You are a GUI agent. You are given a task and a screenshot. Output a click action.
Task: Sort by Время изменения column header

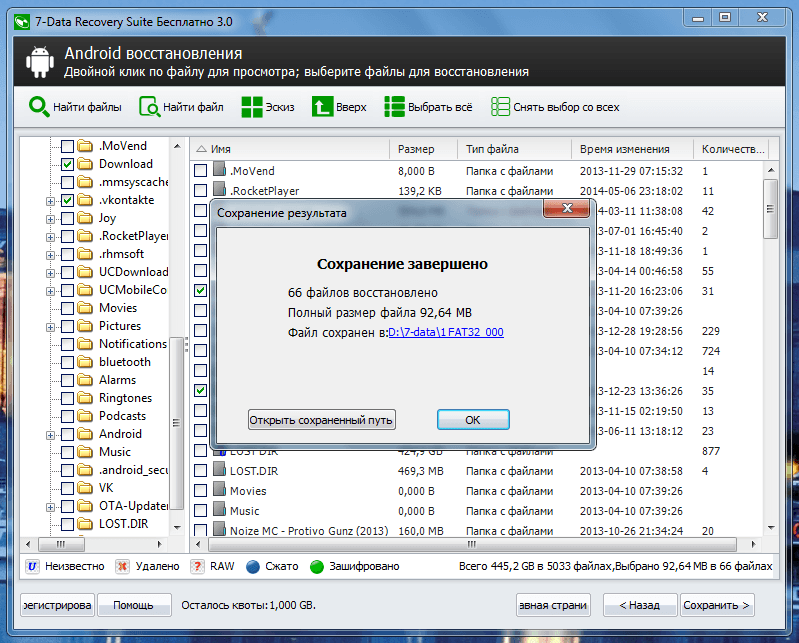[x=632, y=149]
